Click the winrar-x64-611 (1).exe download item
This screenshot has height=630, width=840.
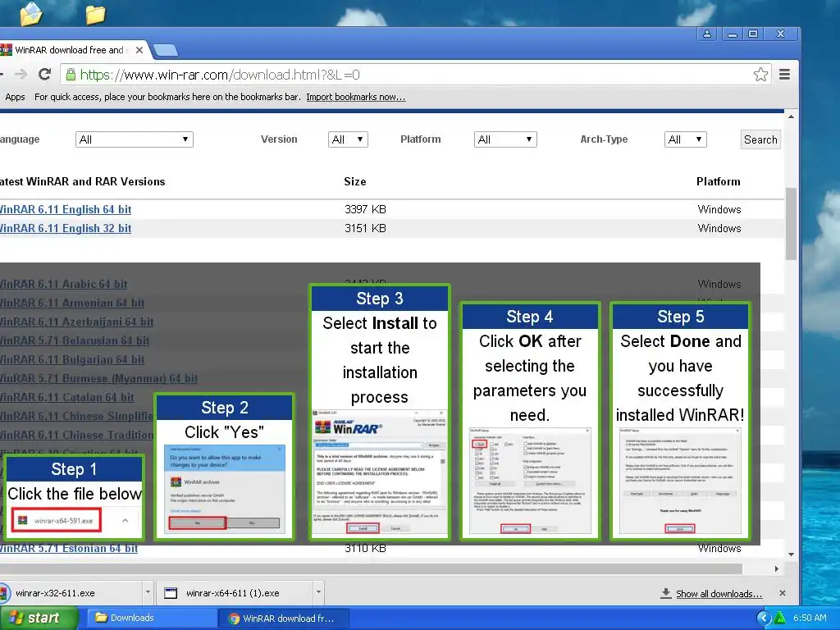[x=235, y=593]
